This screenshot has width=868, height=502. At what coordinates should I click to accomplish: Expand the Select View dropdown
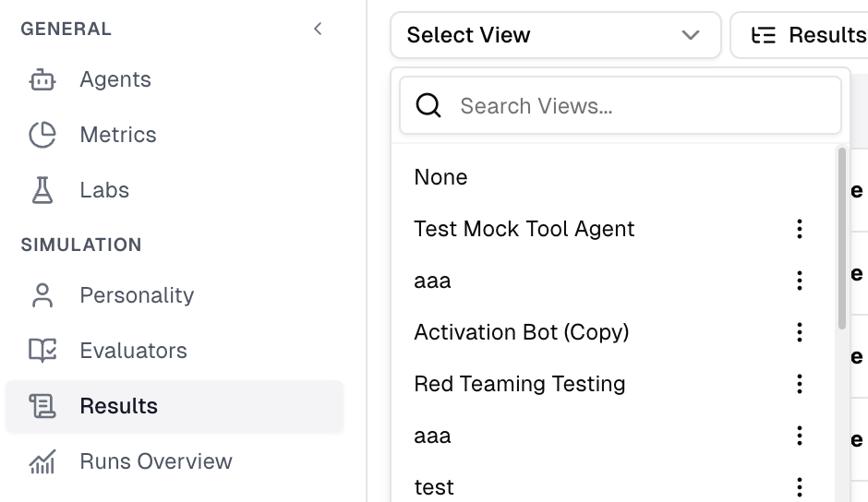pos(555,35)
